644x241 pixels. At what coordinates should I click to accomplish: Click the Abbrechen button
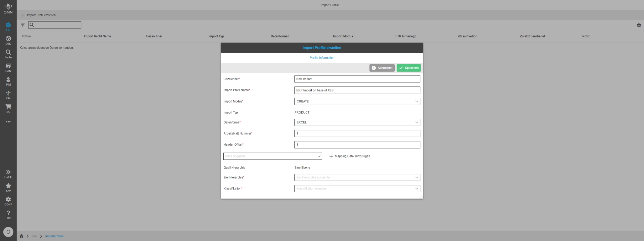click(382, 68)
